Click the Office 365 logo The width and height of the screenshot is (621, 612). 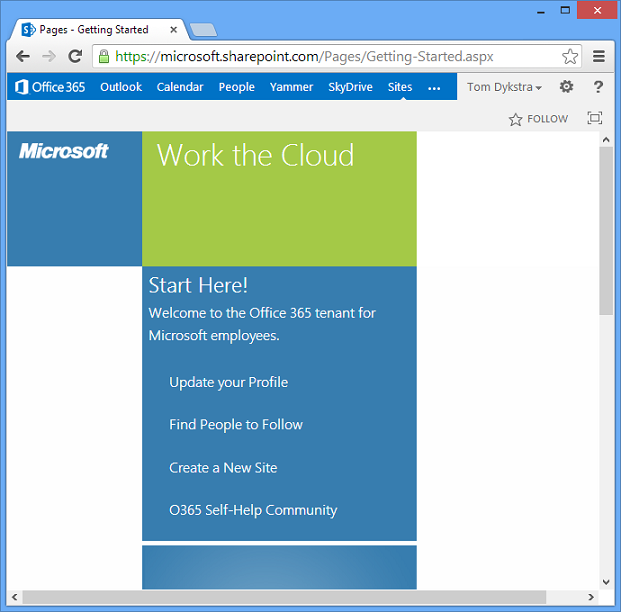click(50, 87)
